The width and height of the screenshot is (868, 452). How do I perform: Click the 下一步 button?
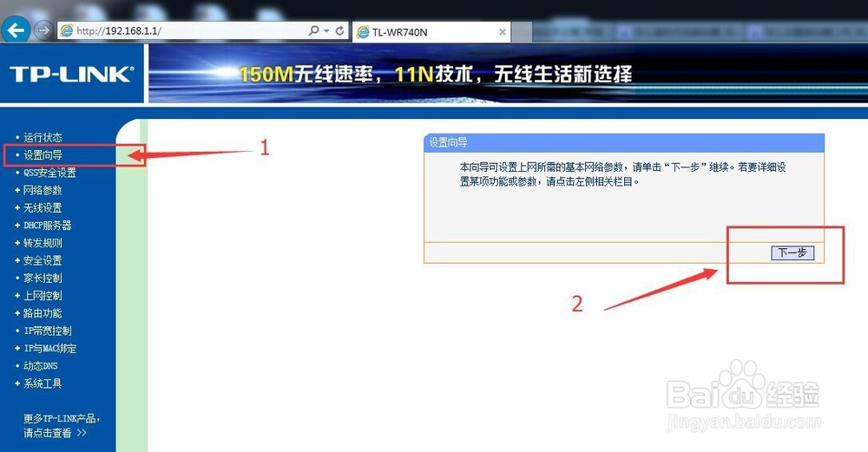click(x=792, y=252)
